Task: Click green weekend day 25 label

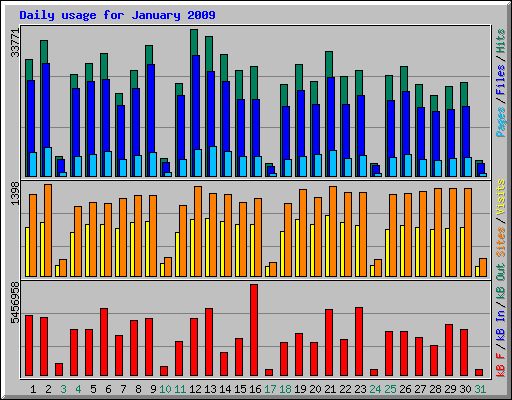Action: click(390, 389)
